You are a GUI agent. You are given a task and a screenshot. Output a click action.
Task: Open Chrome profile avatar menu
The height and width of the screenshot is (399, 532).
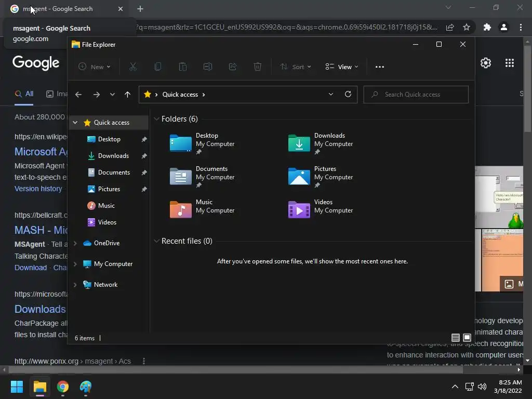(504, 27)
